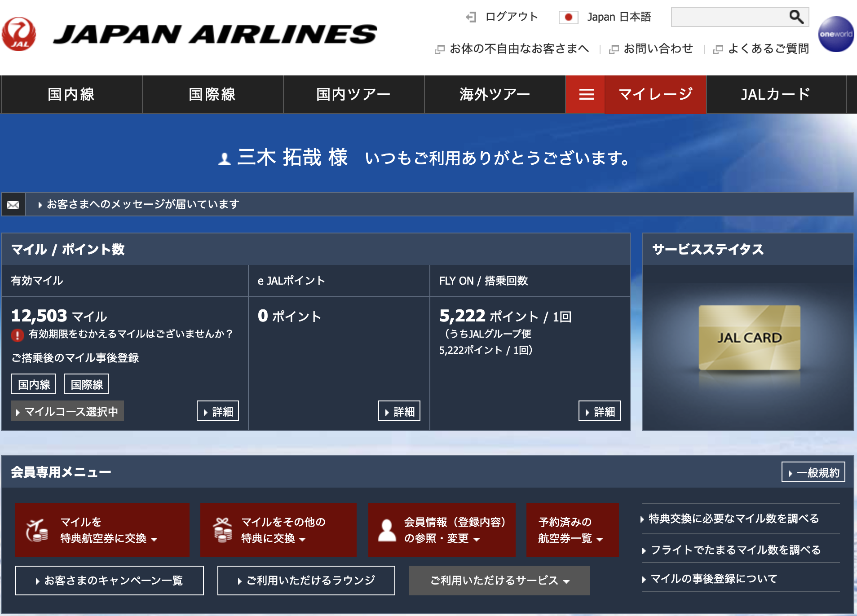
Task: Open お客さまへのメッセージが届いています notice
Action: click(x=143, y=204)
